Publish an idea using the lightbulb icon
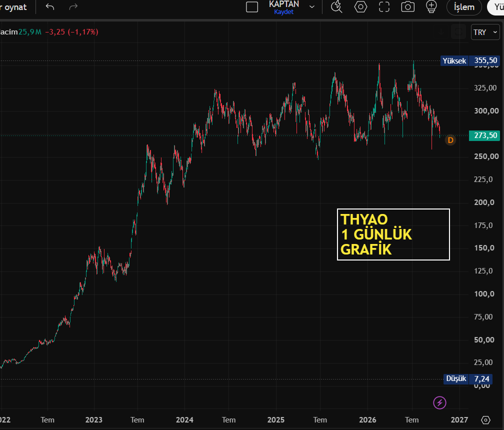Image resolution: width=504 pixels, height=430 pixels. point(431,6)
